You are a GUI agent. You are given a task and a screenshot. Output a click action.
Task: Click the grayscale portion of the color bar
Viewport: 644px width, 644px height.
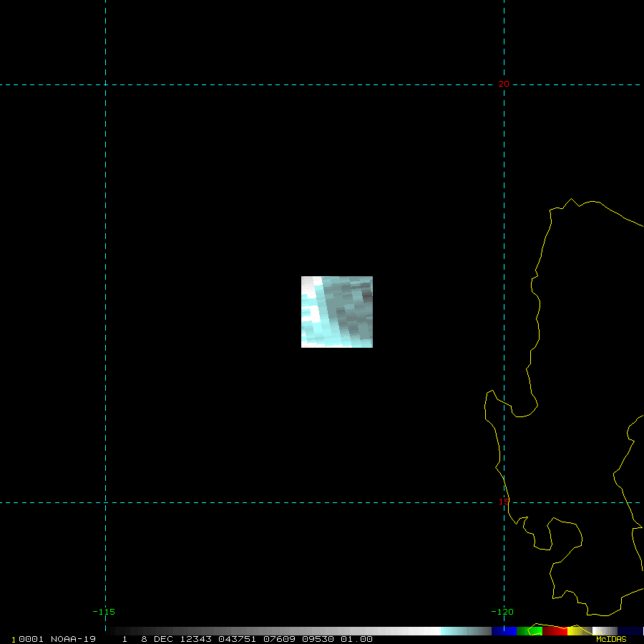click(x=286, y=631)
